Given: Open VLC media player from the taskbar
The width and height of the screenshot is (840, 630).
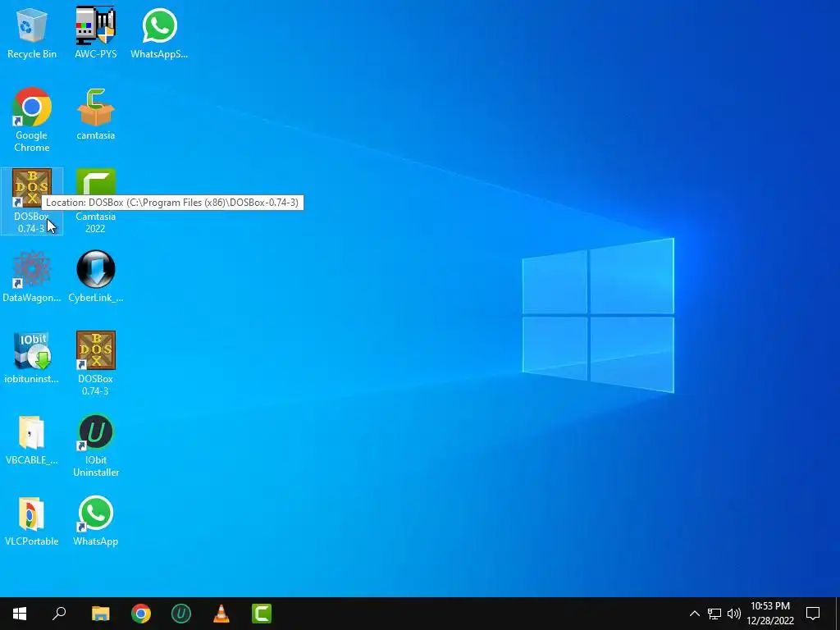Looking at the screenshot, I should (221, 614).
